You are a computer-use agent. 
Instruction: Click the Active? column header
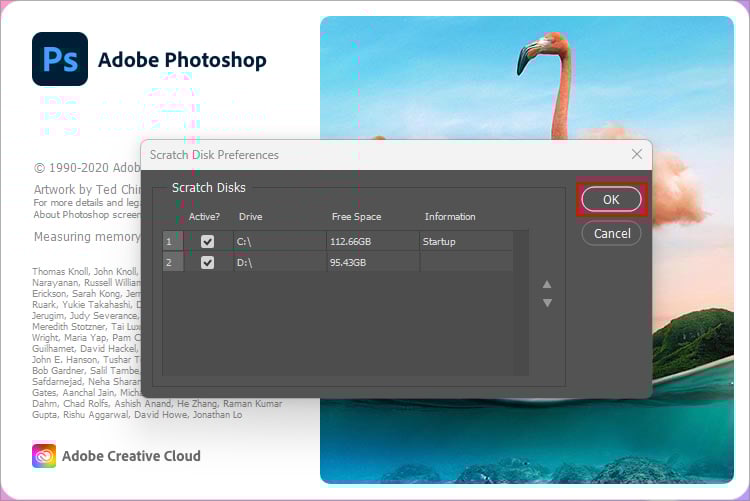(204, 217)
